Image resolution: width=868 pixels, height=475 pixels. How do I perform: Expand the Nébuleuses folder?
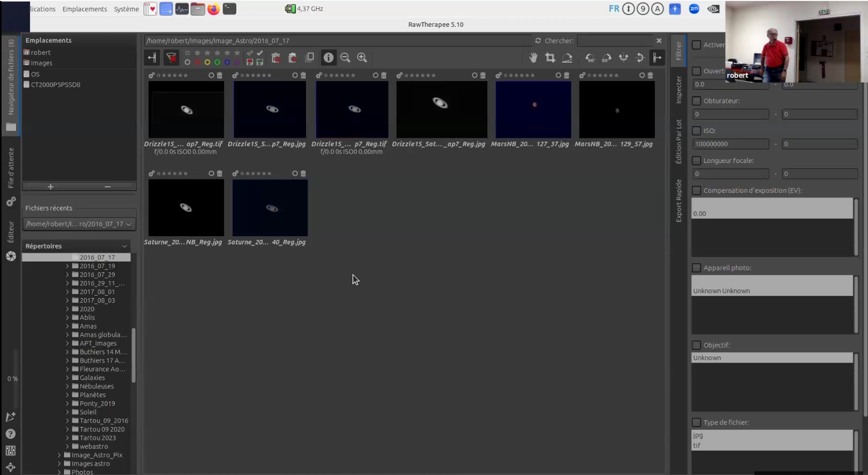[67, 386]
